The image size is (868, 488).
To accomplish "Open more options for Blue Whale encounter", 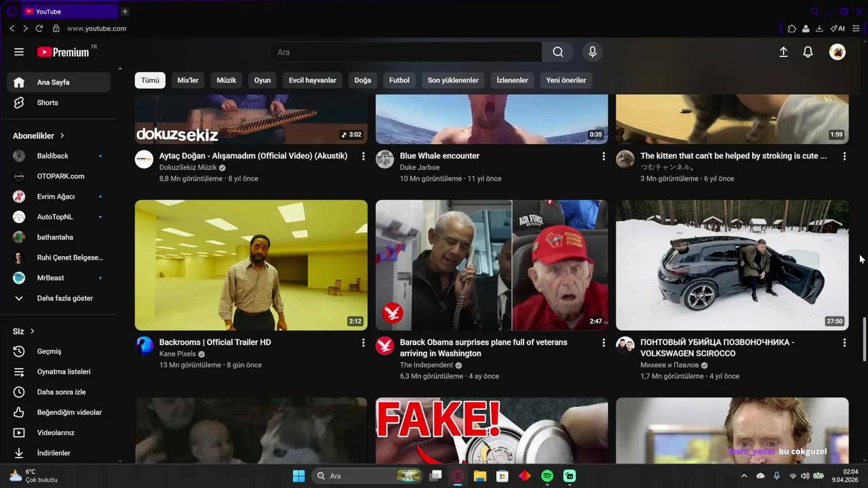I will pos(604,157).
